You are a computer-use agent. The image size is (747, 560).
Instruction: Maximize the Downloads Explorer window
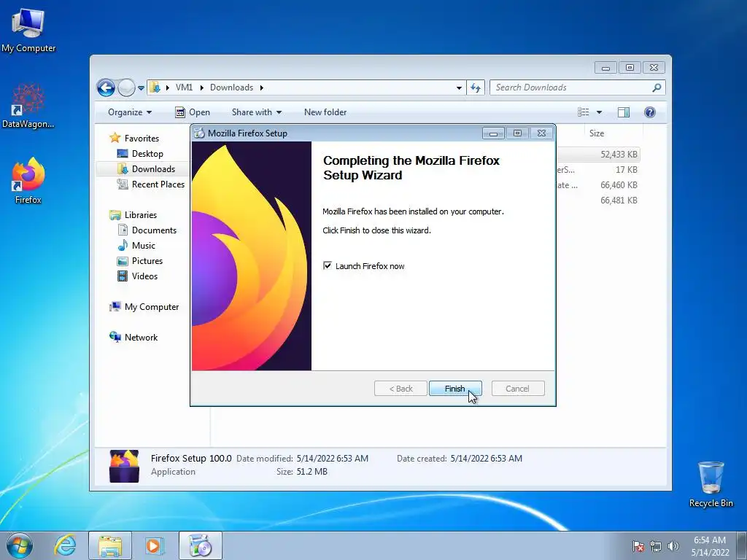pos(630,68)
